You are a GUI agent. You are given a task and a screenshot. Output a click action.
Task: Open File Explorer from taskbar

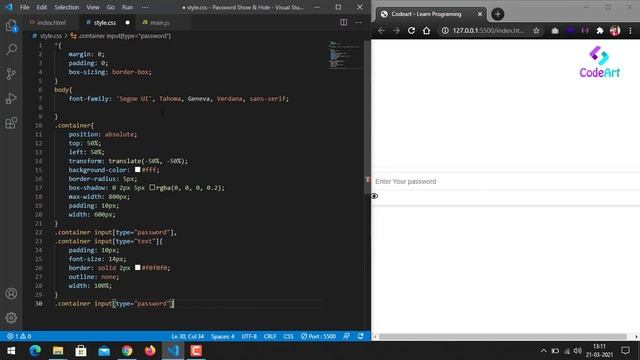tap(58, 351)
